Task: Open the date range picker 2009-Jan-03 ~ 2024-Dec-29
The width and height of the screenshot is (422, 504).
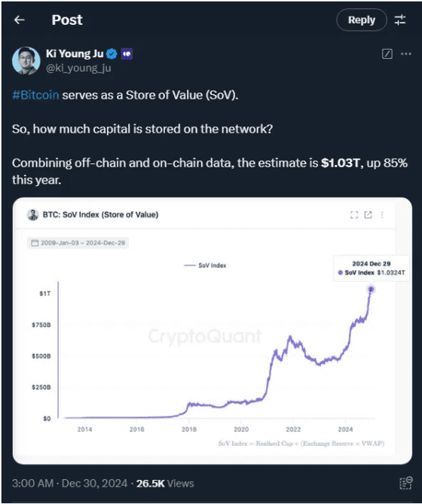Action: (x=78, y=243)
